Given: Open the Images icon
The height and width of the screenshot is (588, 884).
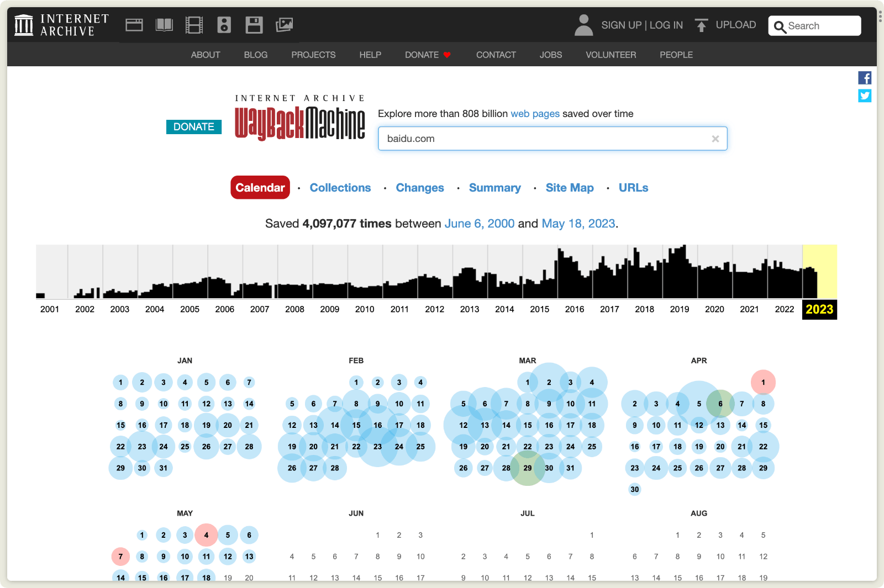Looking at the screenshot, I should [284, 25].
